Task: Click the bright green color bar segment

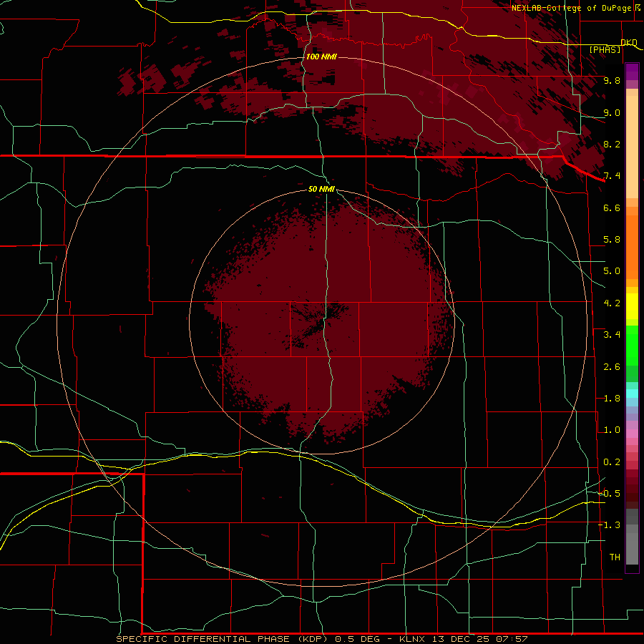Action: point(632,346)
